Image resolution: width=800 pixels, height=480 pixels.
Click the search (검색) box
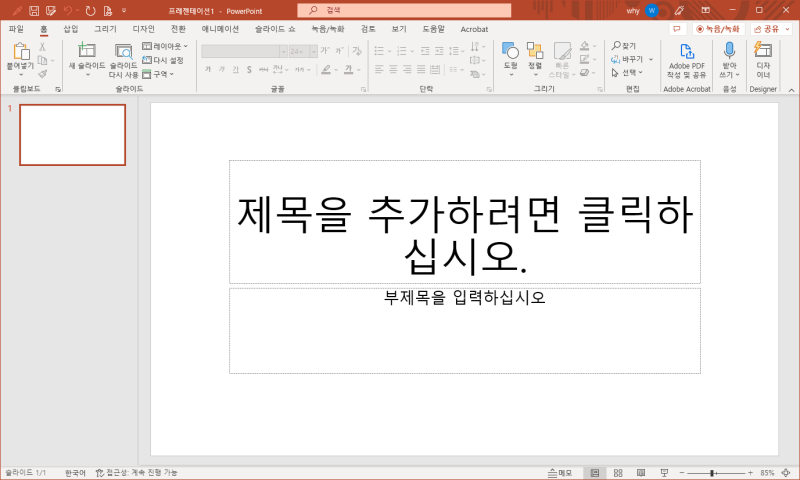tap(404, 10)
